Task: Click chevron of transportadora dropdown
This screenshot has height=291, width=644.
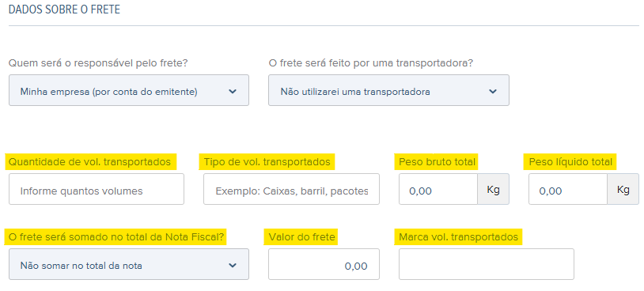Action: (493, 91)
